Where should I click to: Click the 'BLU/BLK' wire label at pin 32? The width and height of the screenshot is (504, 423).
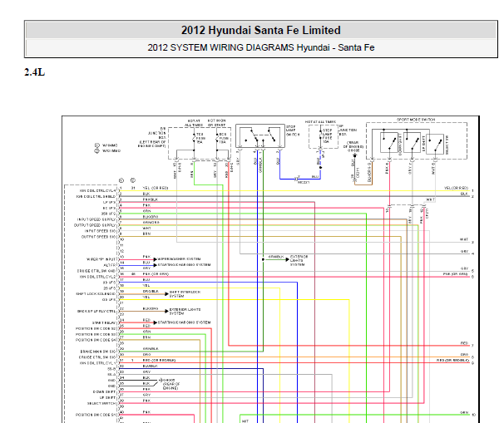click(x=150, y=366)
